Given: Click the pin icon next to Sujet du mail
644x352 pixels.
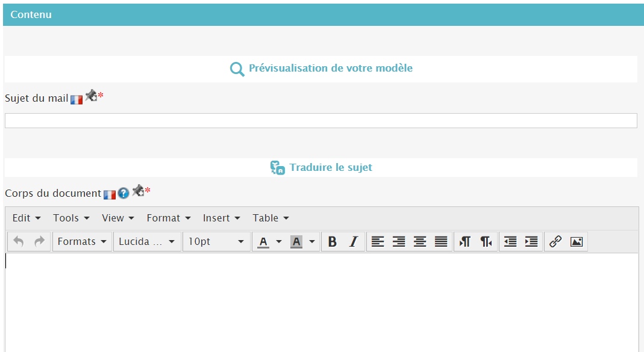Looking at the screenshot, I should [90, 96].
